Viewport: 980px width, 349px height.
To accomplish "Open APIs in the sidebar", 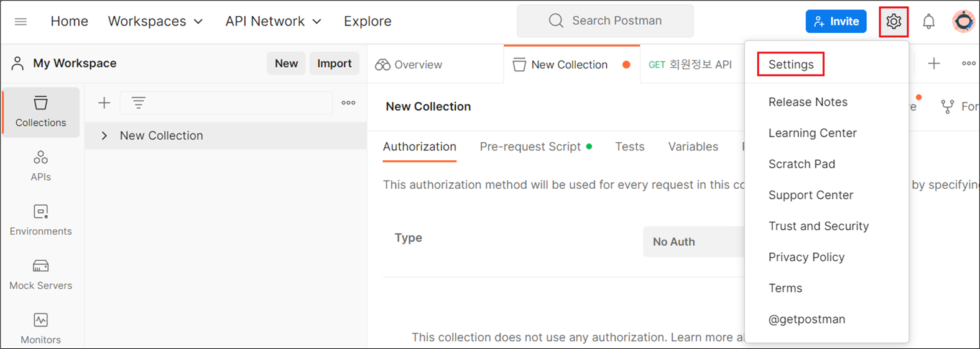I will pos(41,166).
